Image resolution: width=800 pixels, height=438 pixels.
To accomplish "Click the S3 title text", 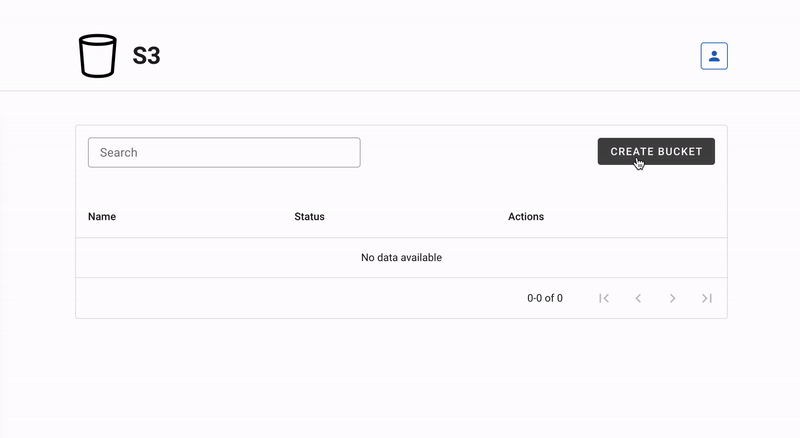I will 146,56.
